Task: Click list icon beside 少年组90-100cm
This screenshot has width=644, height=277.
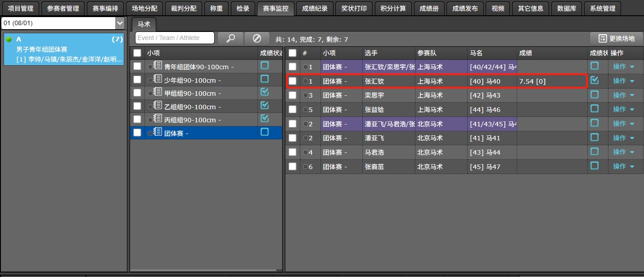Action: click(158, 80)
